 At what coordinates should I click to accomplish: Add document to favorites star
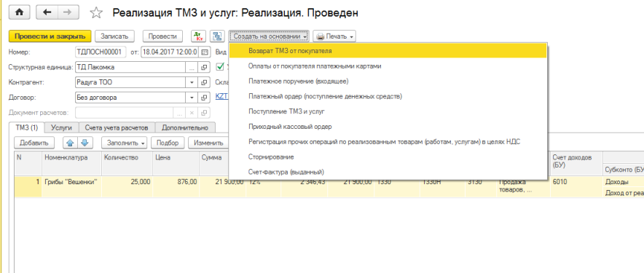point(96,13)
